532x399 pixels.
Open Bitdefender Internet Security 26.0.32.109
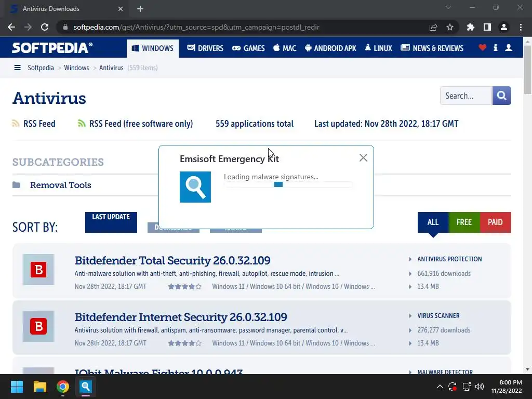pos(180,317)
